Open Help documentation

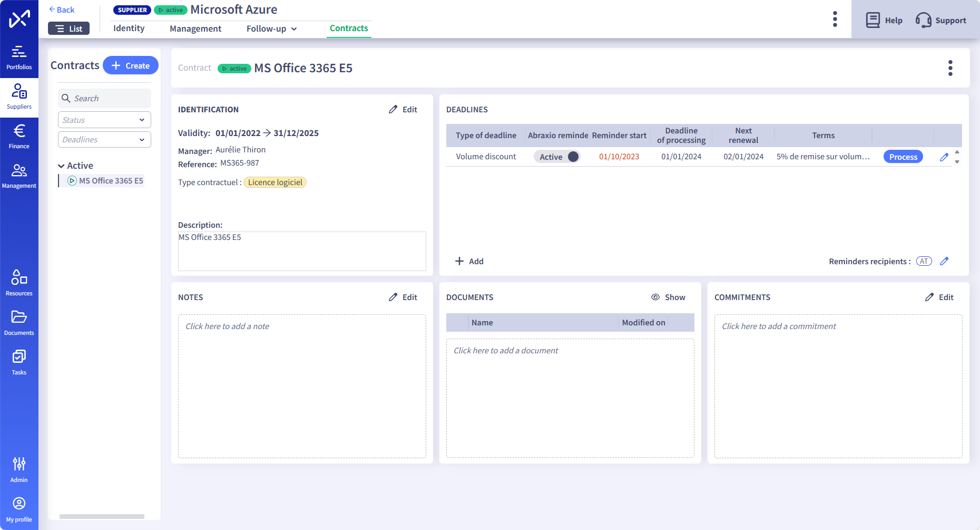click(x=884, y=20)
